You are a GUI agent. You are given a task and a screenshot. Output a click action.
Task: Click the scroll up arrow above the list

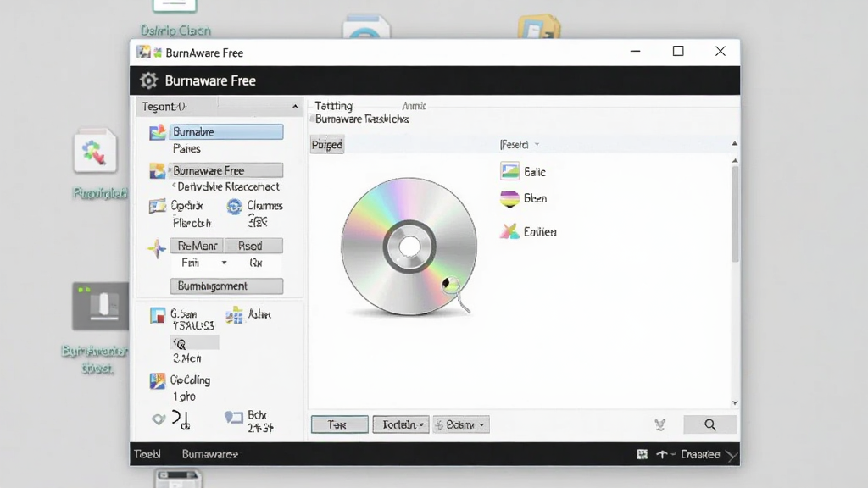click(735, 143)
